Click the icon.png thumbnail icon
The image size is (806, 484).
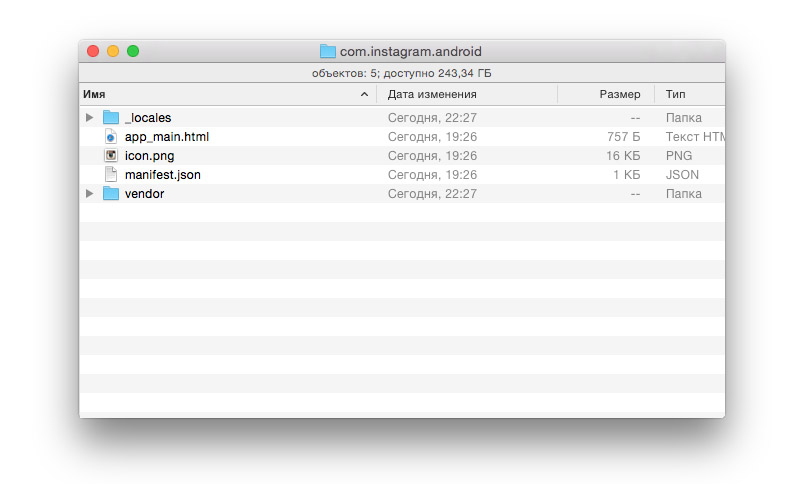tap(111, 156)
